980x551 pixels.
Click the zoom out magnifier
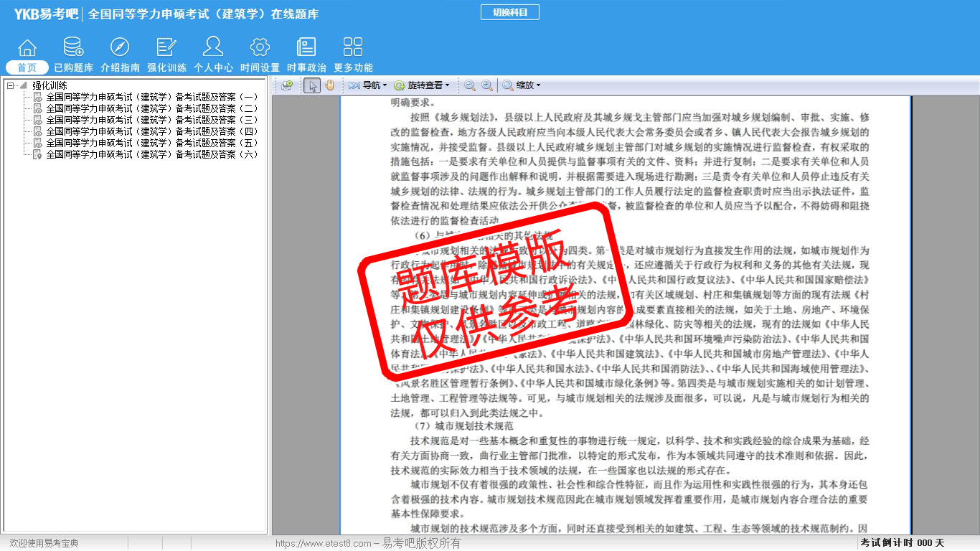470,85
